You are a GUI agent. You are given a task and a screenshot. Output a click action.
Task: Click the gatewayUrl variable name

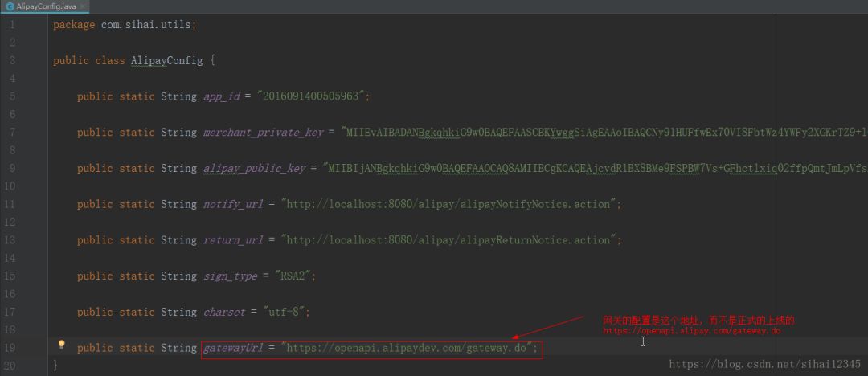click(233, 349)
